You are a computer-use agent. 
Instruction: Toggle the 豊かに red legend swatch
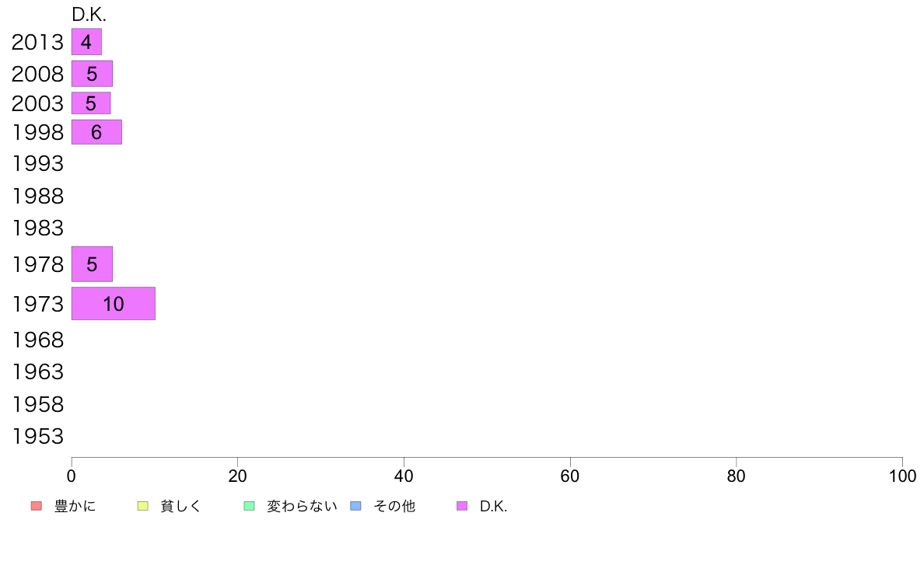pos(37,506)
